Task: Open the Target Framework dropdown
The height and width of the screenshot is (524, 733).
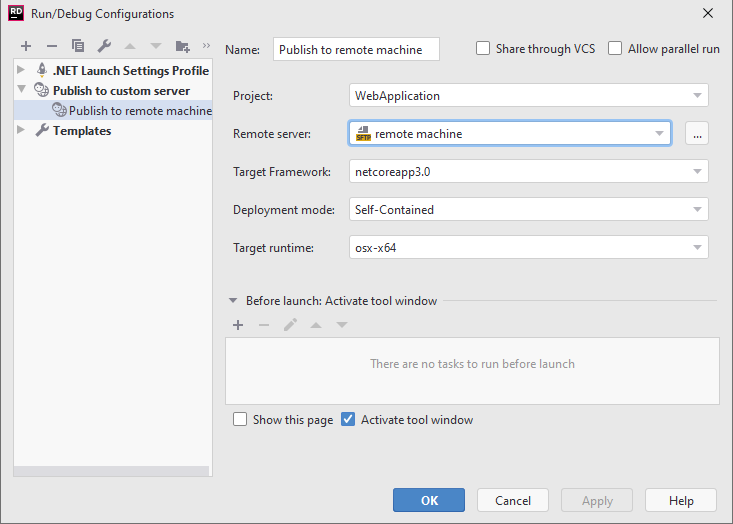Action: pos(528,172)
